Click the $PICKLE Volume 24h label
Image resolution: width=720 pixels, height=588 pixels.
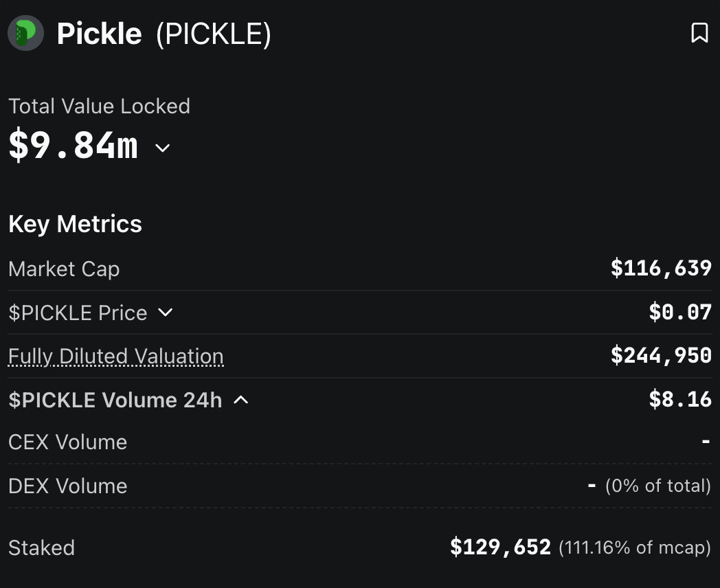coord(115,400)
